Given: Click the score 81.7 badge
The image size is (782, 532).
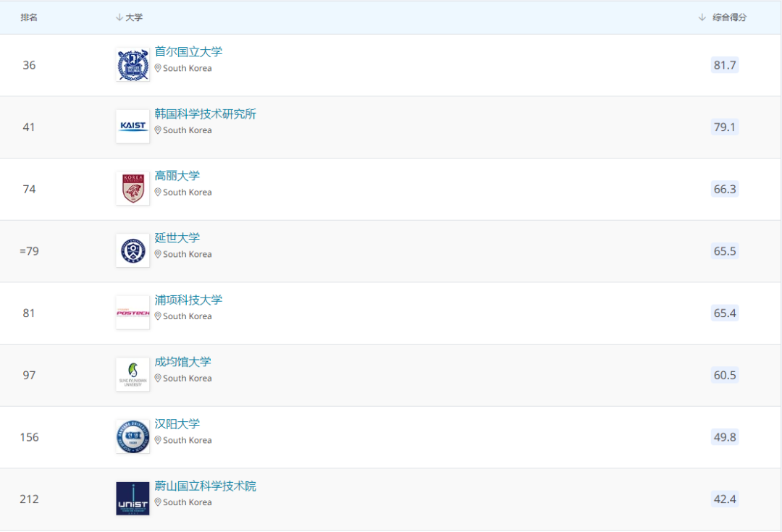Looking at the screenshot, I should [x=725, y=65].
